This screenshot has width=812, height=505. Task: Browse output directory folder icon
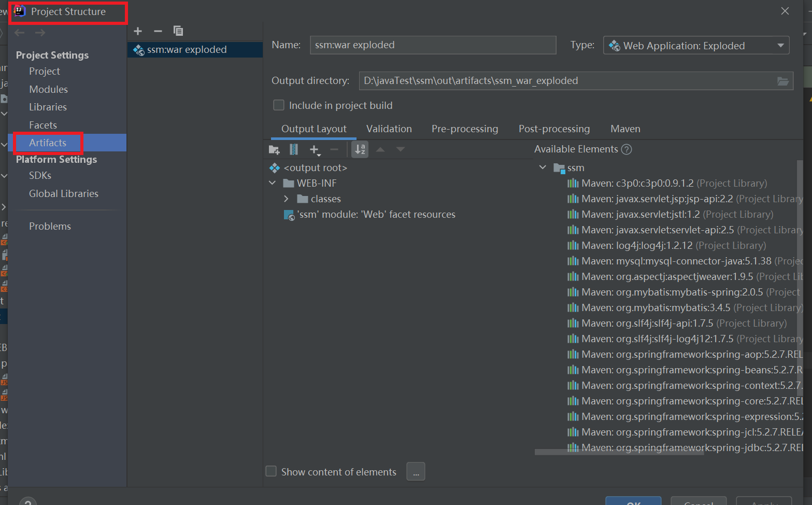[783, 81]
